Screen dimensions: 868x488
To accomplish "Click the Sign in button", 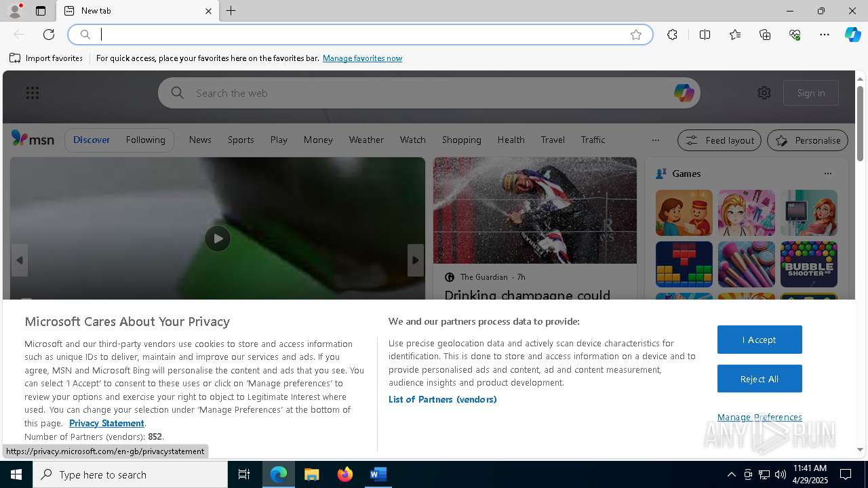I will point(811,93).
